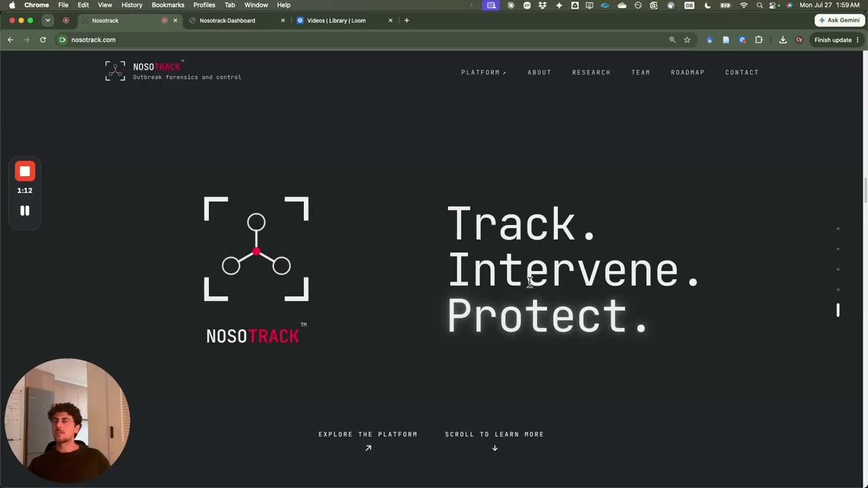Viewport: 868px width, 488px height.
Task: Click the webcam bubble of the presenter
Action: (x=67, y=420)
